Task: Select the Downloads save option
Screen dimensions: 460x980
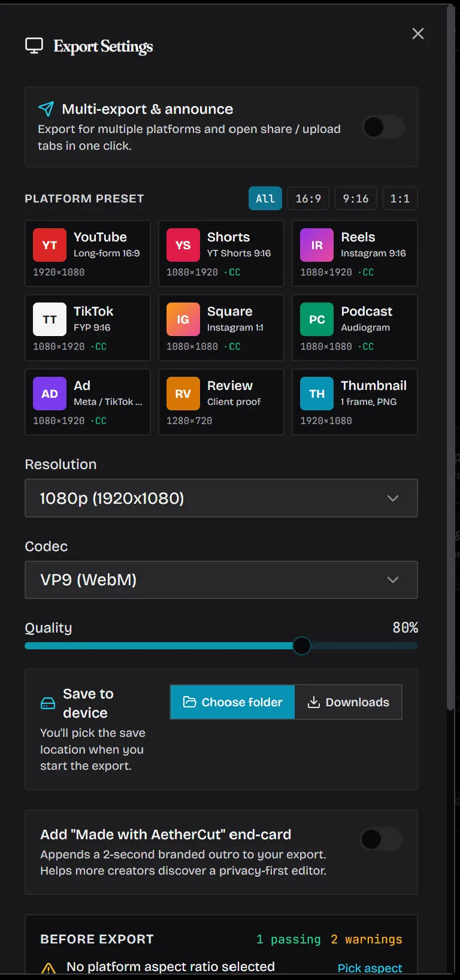Action: [348, 702]
